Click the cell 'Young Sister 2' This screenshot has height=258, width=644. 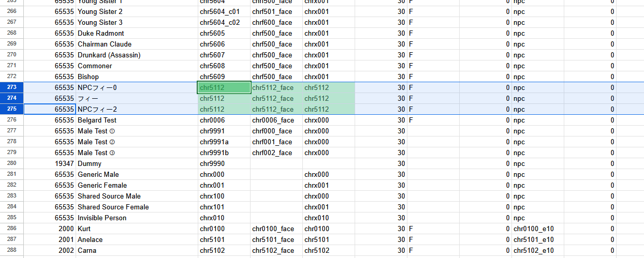pyautogui.click(x=137, y=11)
